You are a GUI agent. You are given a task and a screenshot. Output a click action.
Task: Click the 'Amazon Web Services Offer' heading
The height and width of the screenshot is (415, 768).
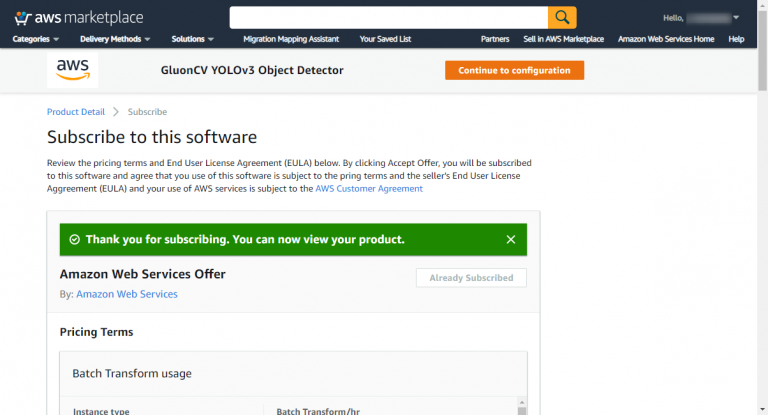(143, 274)
